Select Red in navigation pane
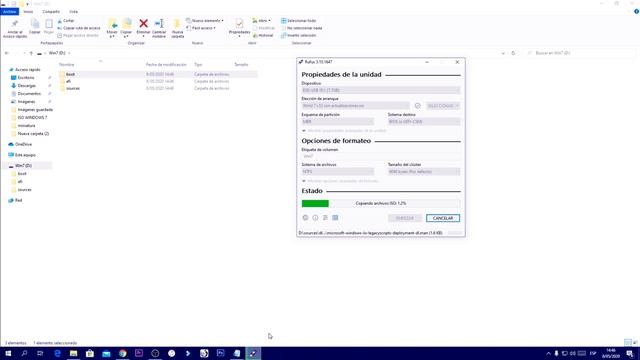Viewport: 640px width, 360px height. pyautogui.click(x=18, y=200)
